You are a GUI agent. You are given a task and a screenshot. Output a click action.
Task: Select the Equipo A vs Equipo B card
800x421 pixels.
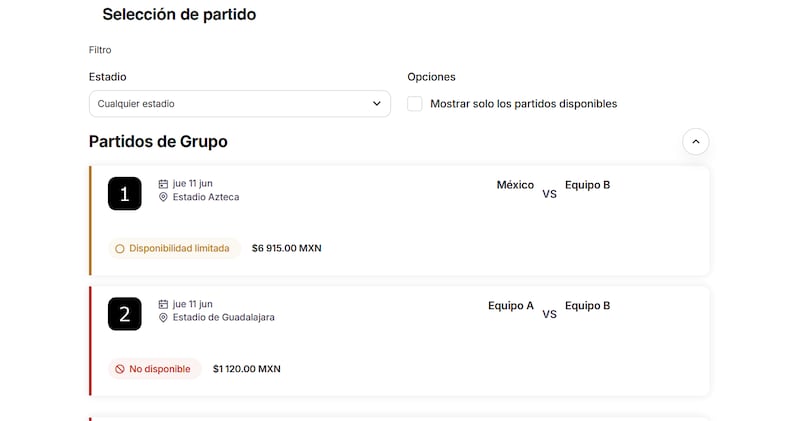[400, 340]
